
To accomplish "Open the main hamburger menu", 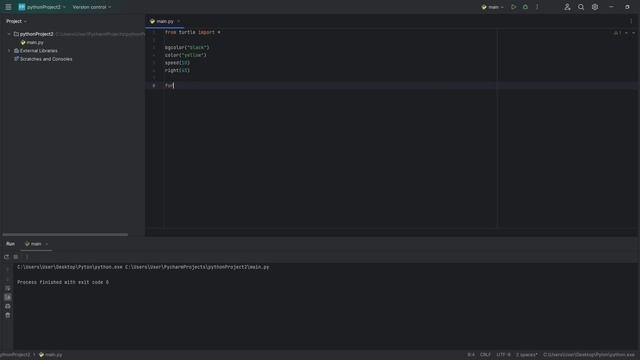I will [8, 7].
